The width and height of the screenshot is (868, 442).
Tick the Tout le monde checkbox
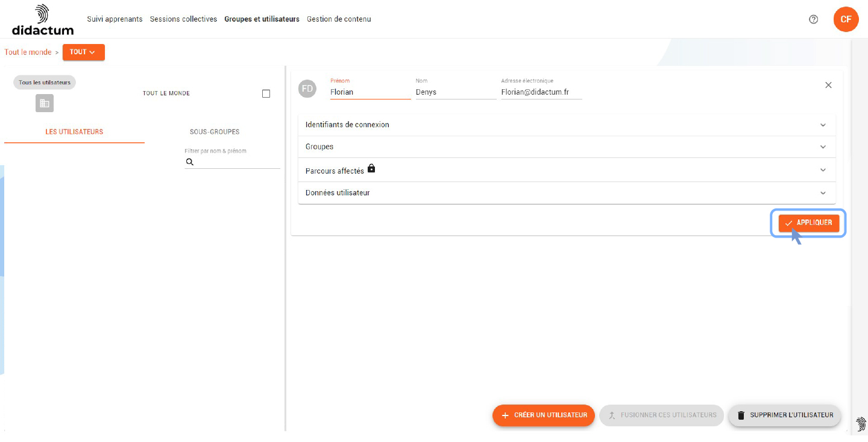(266, 93)
